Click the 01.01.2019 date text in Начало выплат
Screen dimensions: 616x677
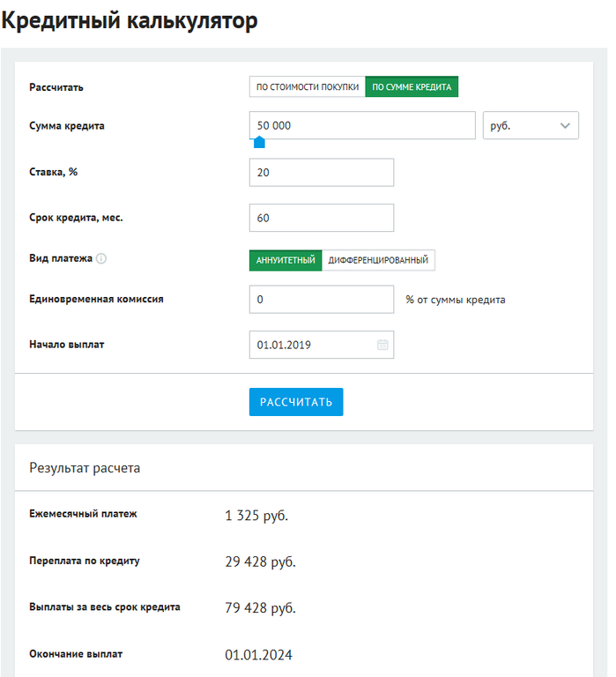pyautogui.click(x=284, y=346)
